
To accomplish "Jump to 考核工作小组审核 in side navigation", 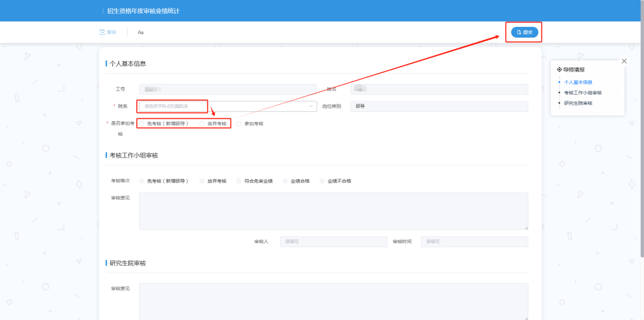I will 582,93.
